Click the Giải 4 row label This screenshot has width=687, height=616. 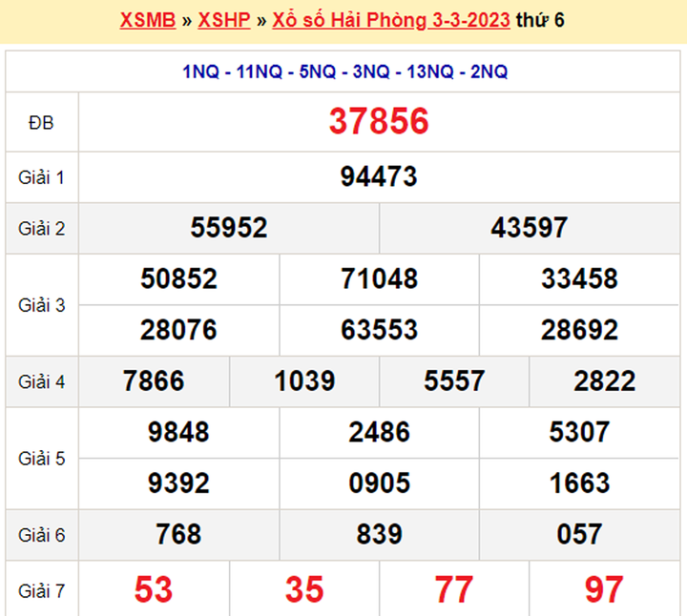(x=41, y=381)
